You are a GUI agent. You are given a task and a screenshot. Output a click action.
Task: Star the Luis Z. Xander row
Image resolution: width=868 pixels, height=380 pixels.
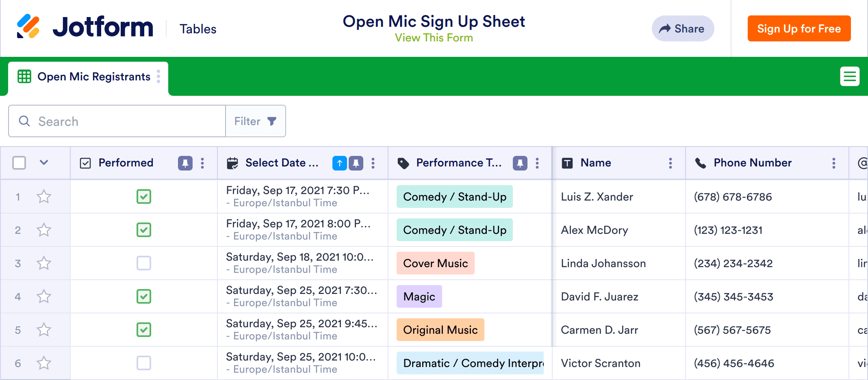tap(44, 197)
